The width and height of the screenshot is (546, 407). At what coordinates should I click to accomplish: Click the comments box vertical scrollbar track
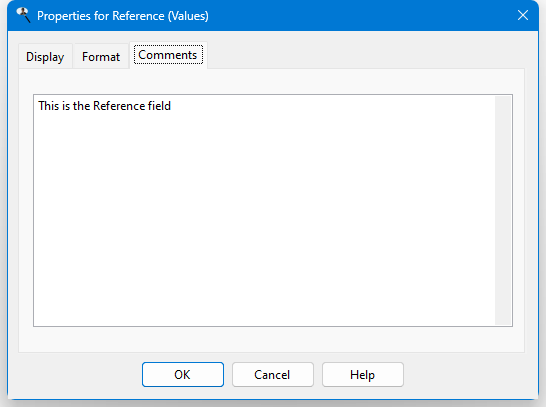[x=503, y=210]
